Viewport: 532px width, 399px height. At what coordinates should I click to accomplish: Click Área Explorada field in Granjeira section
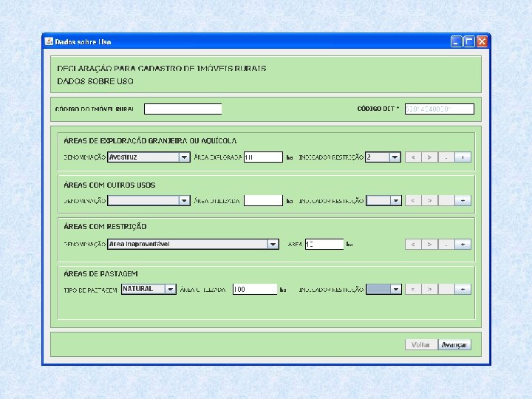(263, 157)
